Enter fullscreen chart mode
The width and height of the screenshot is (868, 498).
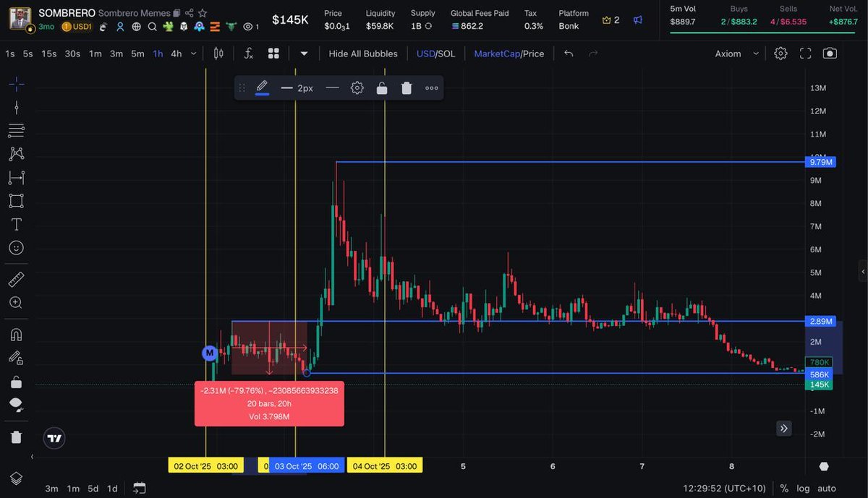[x=806, y=53]
